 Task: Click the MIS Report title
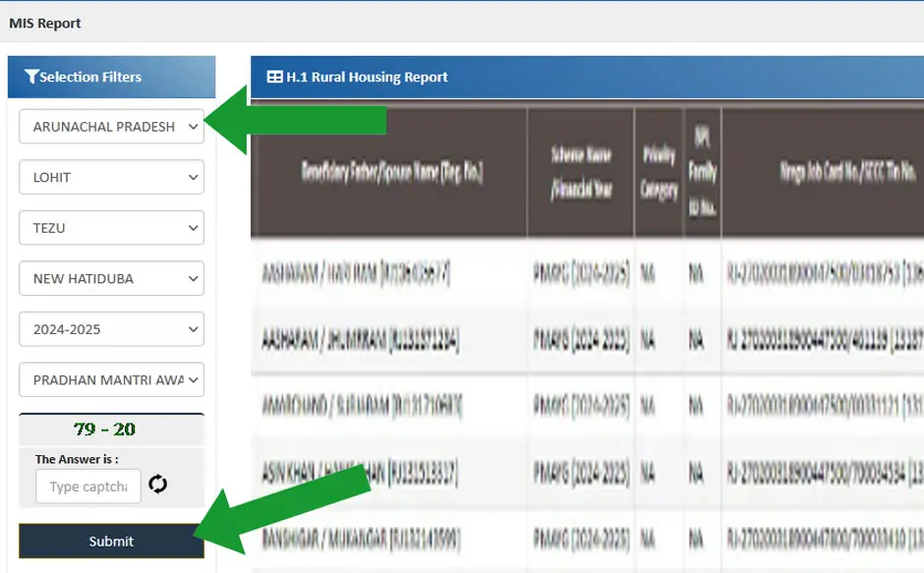pos(45,24)
